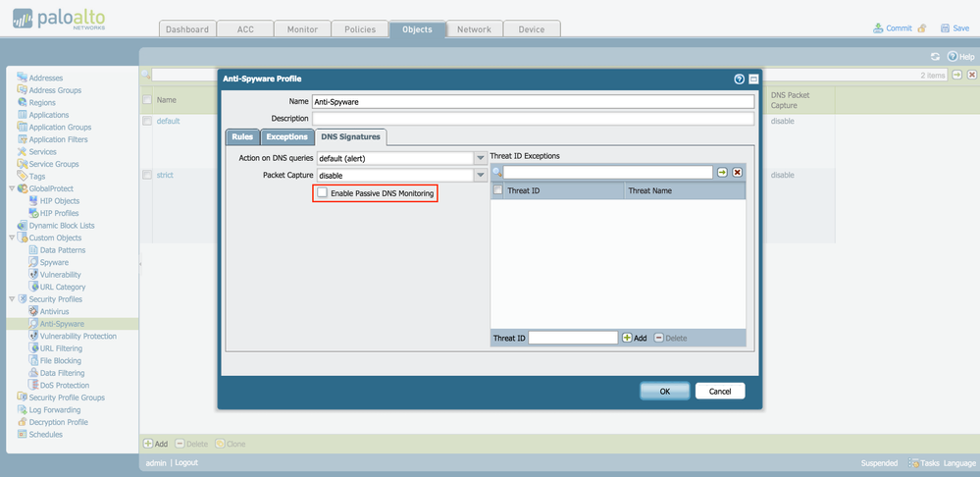Click the Dynamic Block Lists icon
Screen dimensions: 980x477
23,226
